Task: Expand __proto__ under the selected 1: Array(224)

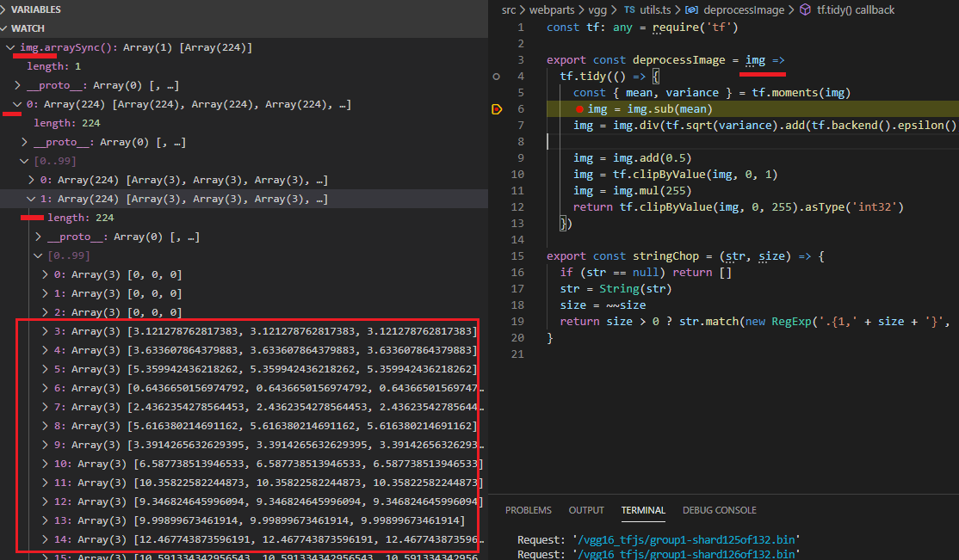Action: 39,237
